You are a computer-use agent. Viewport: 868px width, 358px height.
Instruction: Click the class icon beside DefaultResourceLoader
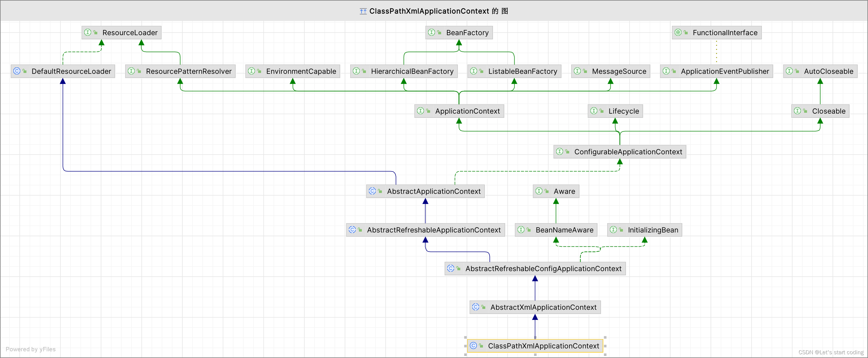tap(17, 71)
